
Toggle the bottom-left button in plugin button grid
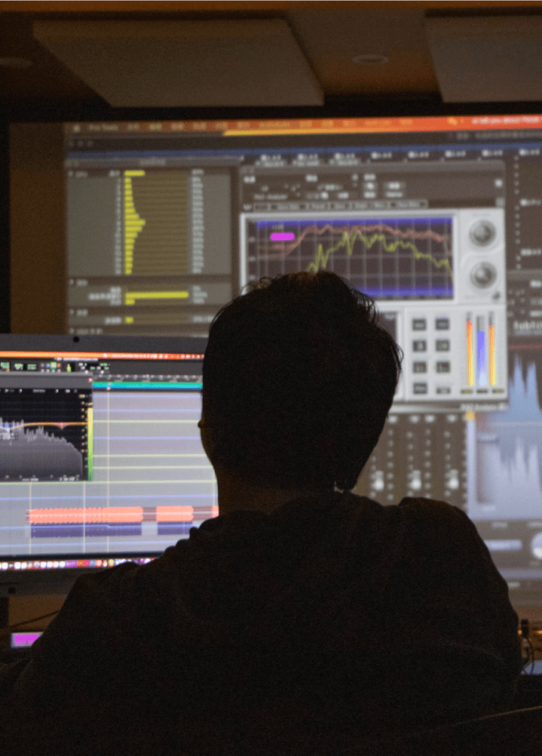(419, 387)
